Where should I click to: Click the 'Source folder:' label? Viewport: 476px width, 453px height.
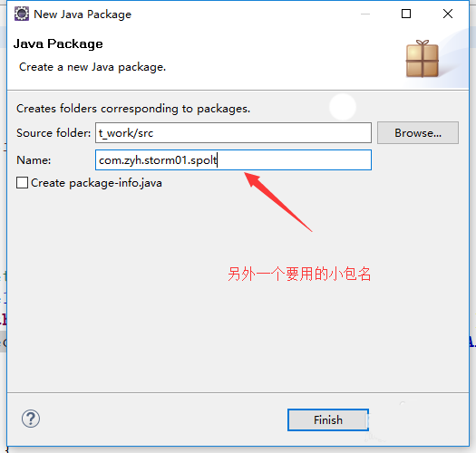pyautogui.click(x=53, y=133)
